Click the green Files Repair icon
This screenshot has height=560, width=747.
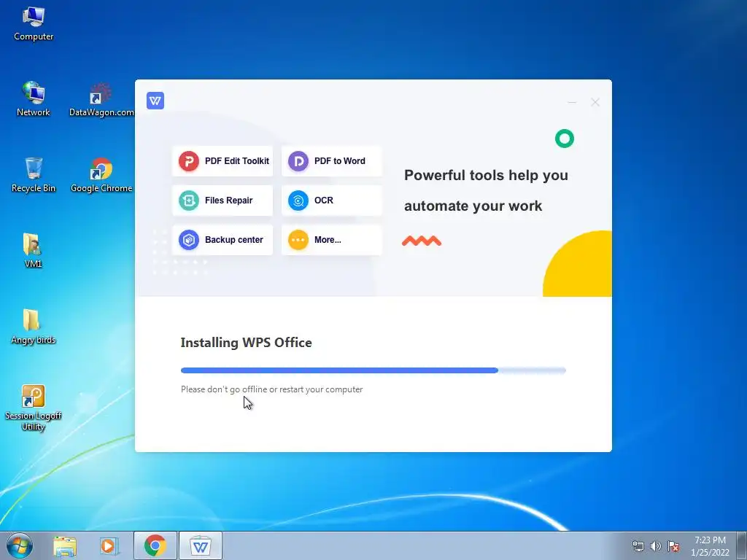tap(189, 201)
